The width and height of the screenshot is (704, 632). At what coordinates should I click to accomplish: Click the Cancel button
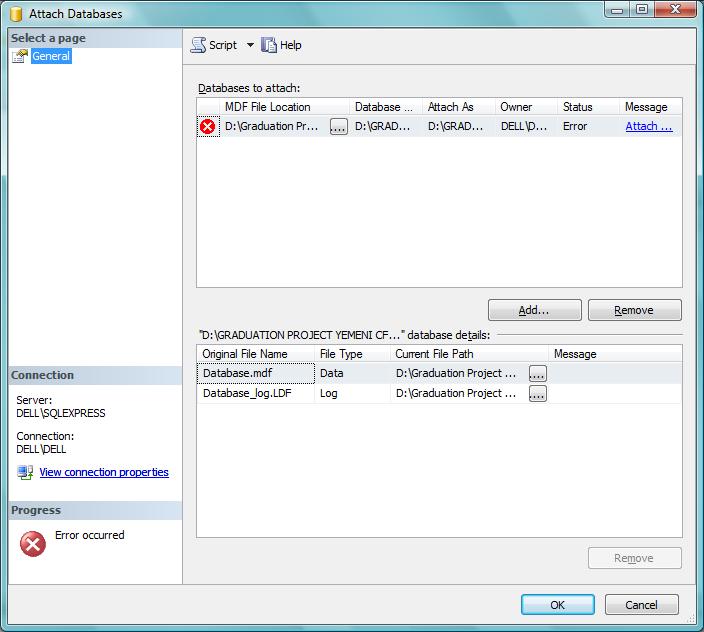pos(642,605)
